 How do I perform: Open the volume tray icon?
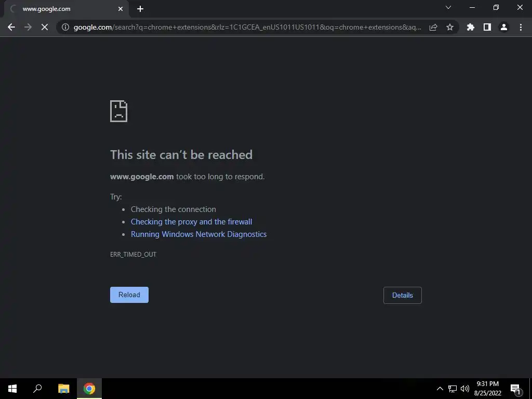[465, 389]
